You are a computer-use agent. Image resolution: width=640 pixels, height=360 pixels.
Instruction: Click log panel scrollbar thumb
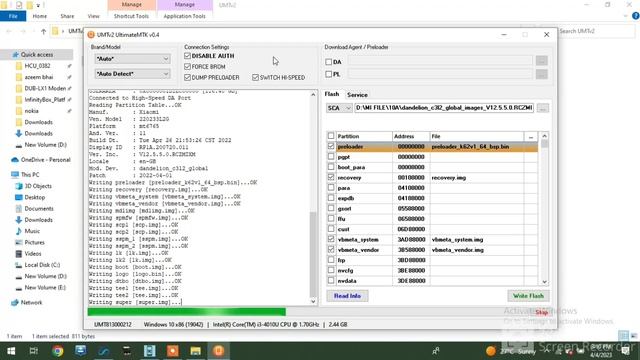click(x=313, y=253)
